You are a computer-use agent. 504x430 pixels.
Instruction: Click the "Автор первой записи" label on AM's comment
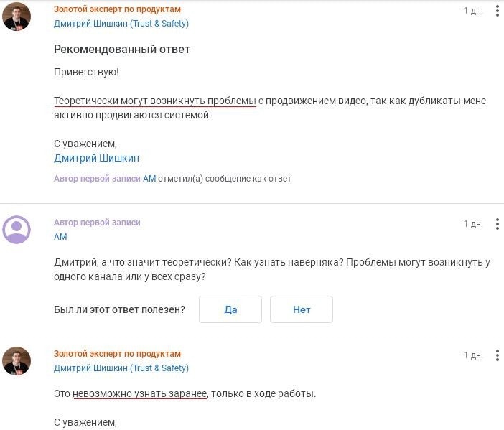point(97,223)
